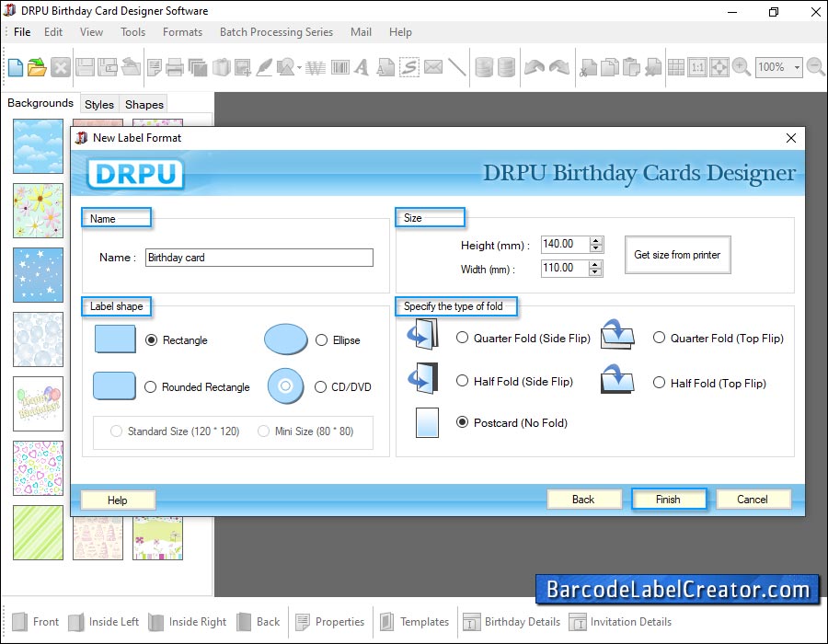Click the signature tool icon

click(x=409, y=67)
